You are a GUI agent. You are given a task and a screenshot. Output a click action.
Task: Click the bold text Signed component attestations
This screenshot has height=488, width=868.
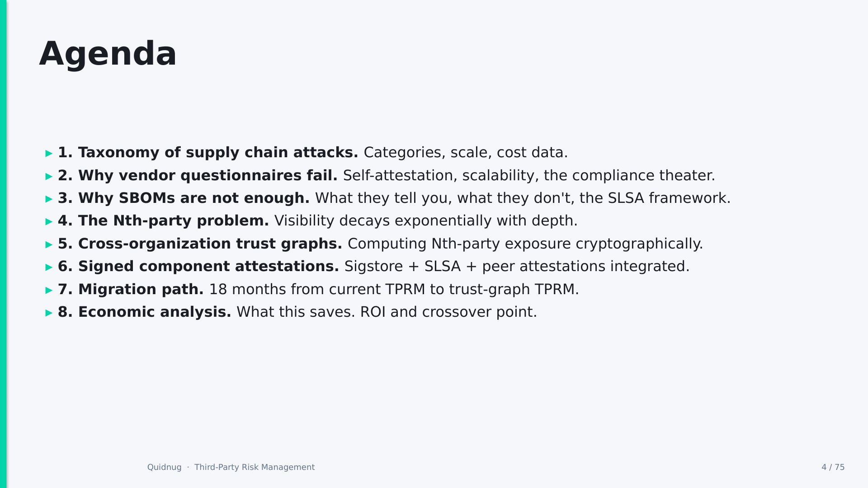coord(208,267)
